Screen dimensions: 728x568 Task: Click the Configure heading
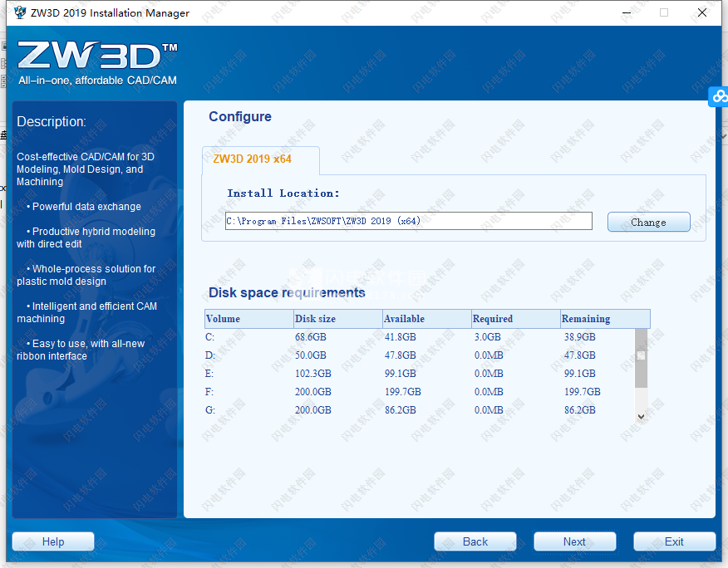coord(240,116)
